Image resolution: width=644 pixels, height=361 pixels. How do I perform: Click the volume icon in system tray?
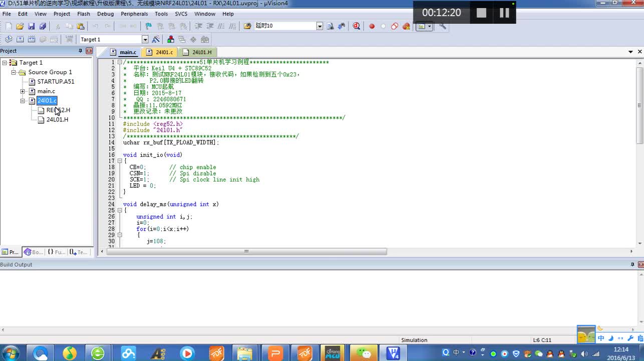point(584,353)
